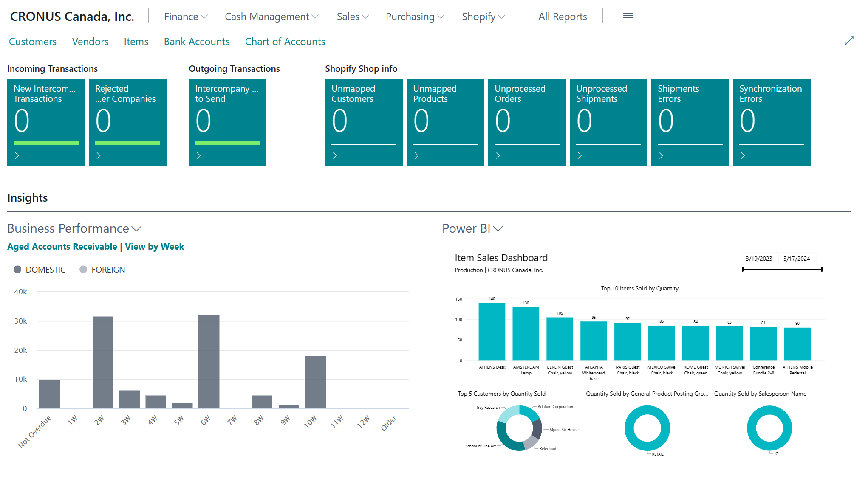Open Chart of Accounts
This screenshot has height=484, width=868.
[285, 42]
